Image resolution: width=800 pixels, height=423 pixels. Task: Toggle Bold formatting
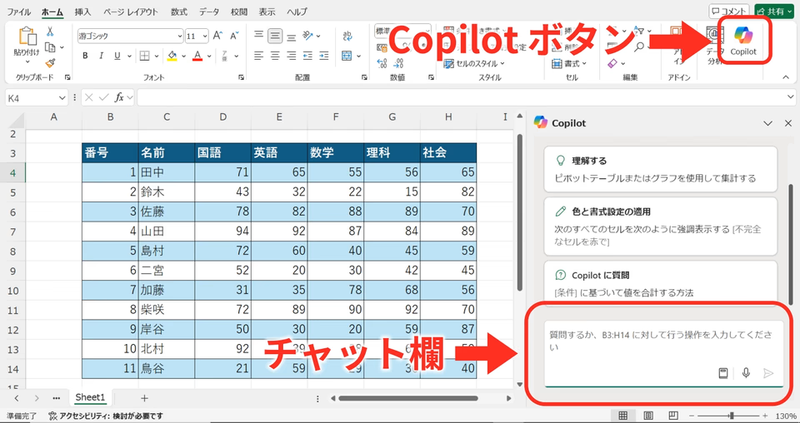point(85,56)
